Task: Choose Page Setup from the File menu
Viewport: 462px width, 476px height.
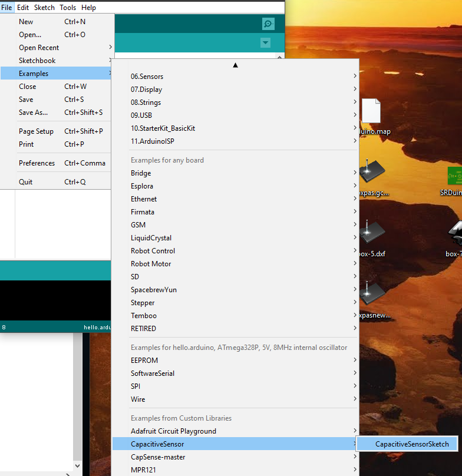Action: point(56,131)
